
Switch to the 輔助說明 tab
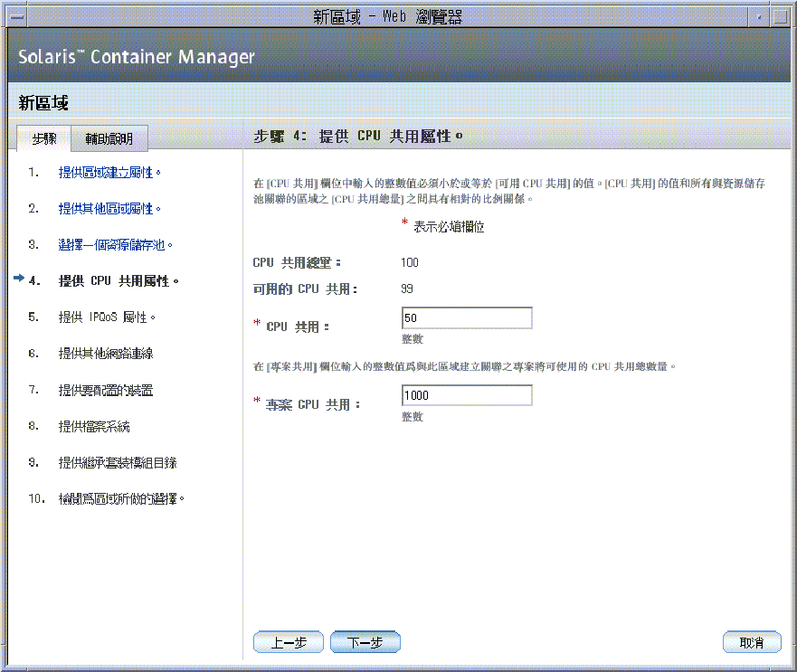[x=109, y=138]
